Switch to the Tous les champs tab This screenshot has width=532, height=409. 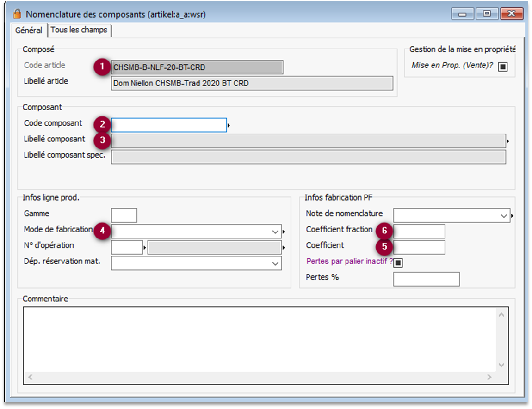point(79,30)
